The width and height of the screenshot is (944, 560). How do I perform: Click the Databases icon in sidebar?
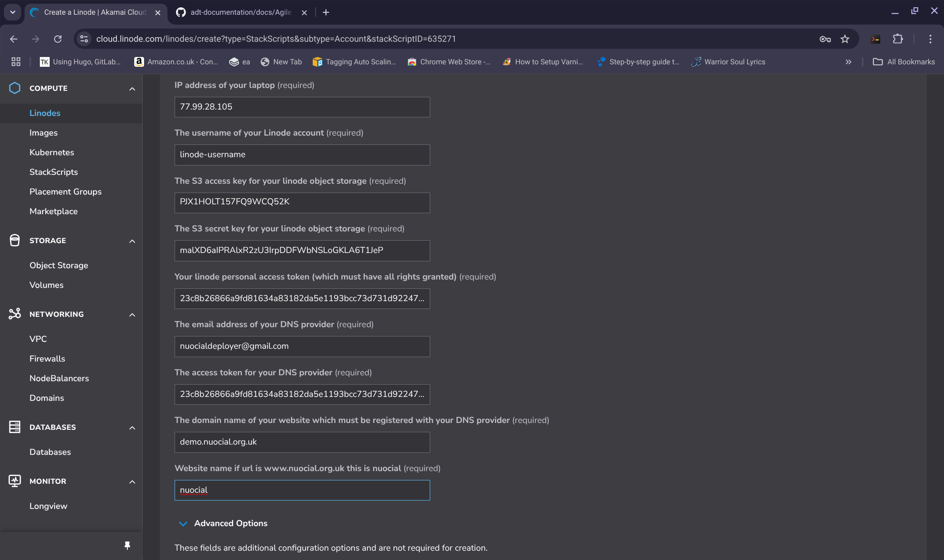[x=15, y=427]
